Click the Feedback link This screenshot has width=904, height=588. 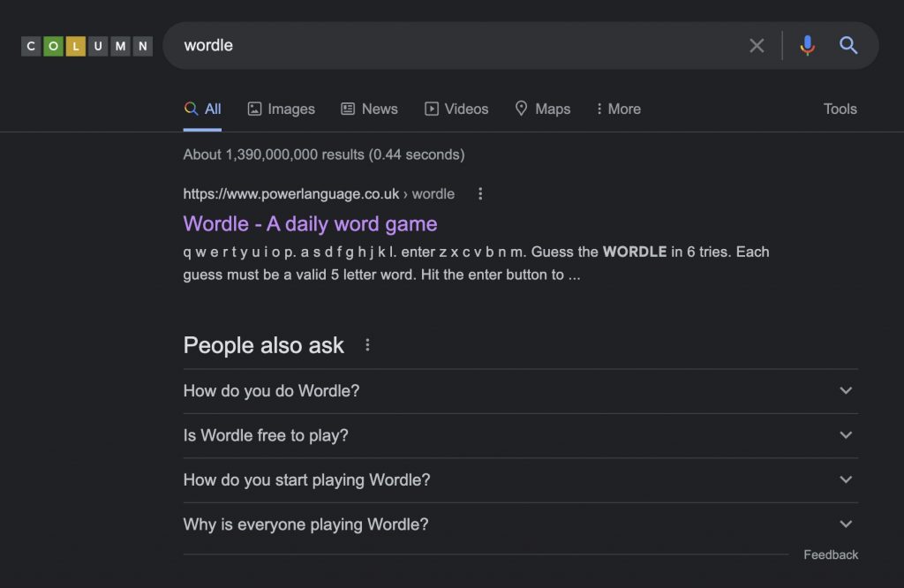(830, 554)
